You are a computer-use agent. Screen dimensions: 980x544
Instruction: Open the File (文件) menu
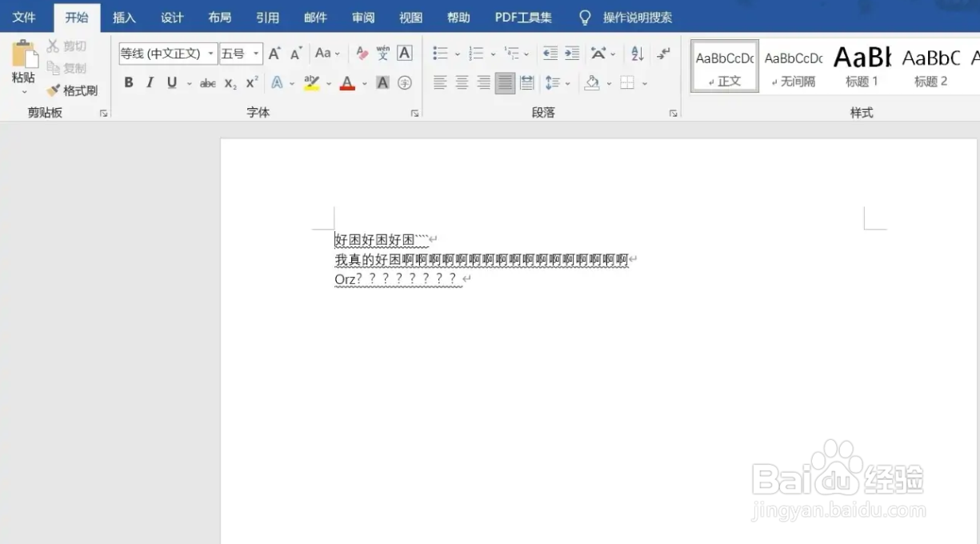pos(24,17)
